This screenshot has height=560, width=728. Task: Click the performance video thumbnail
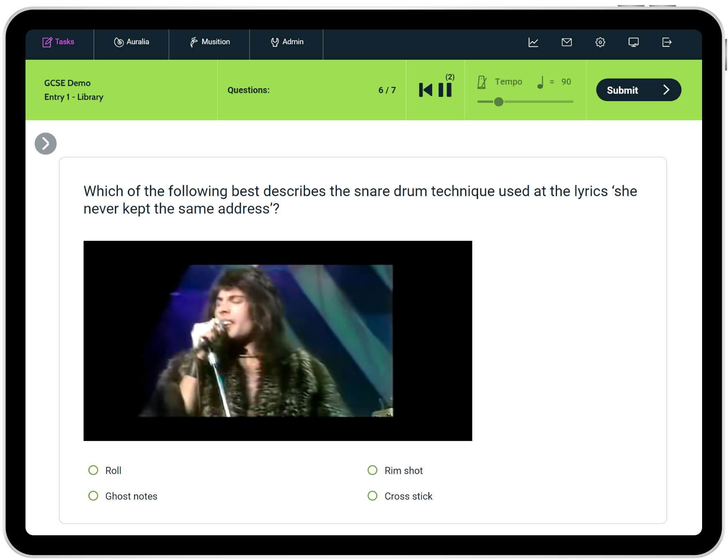pyautogui.click(x=278, y=341)
